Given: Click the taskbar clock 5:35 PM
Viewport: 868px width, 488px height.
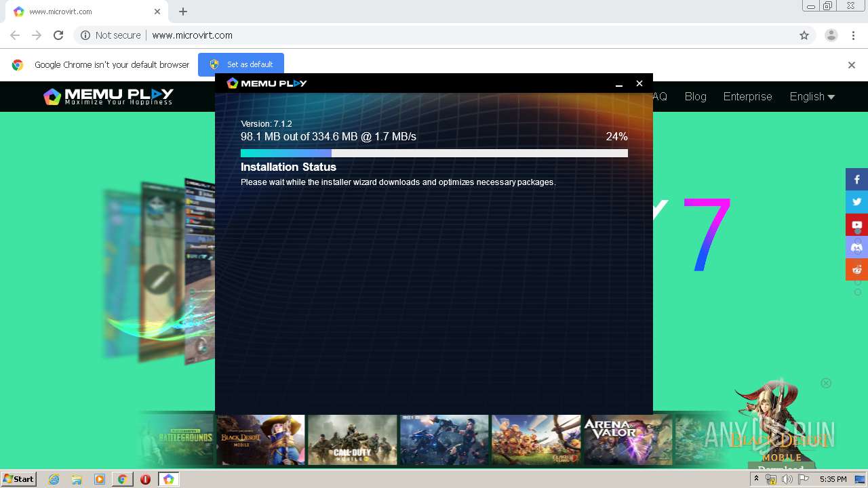Looking at the screenshot, I should [833, 479].
